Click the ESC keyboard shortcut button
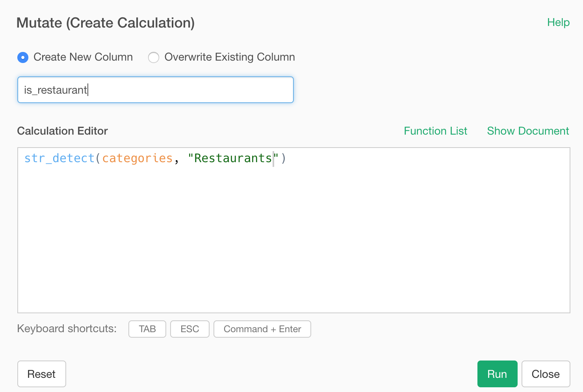 tap(190, 329)
